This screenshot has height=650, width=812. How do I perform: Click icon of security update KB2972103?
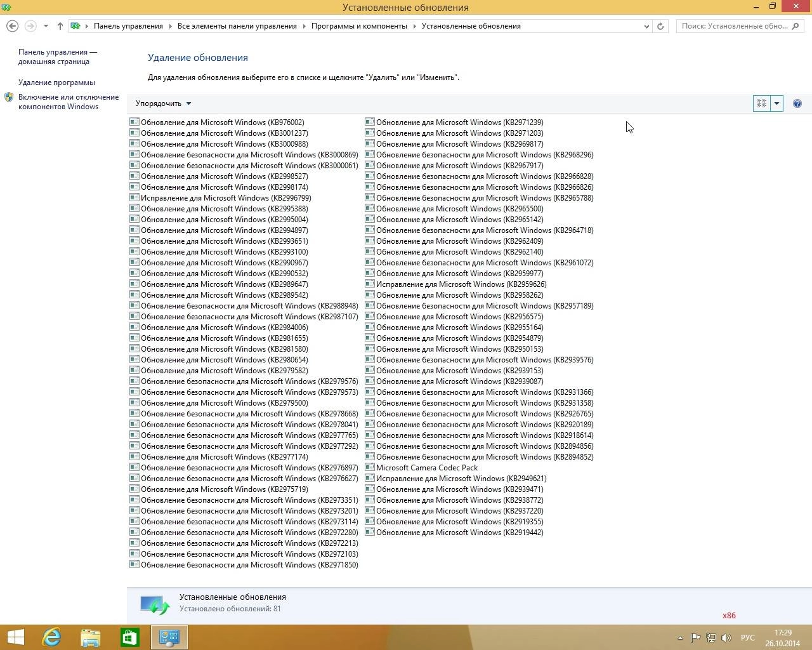(134, 554)
